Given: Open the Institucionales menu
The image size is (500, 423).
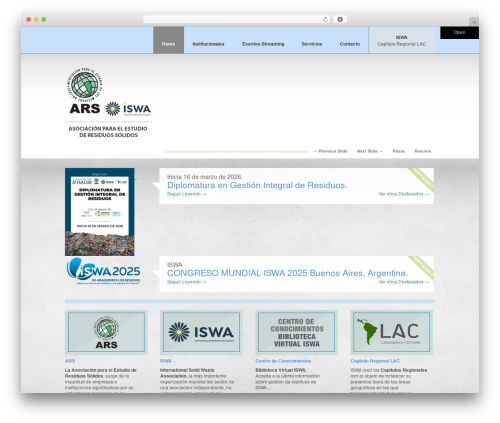Looking at the screenshot, I should coord(208,44).
